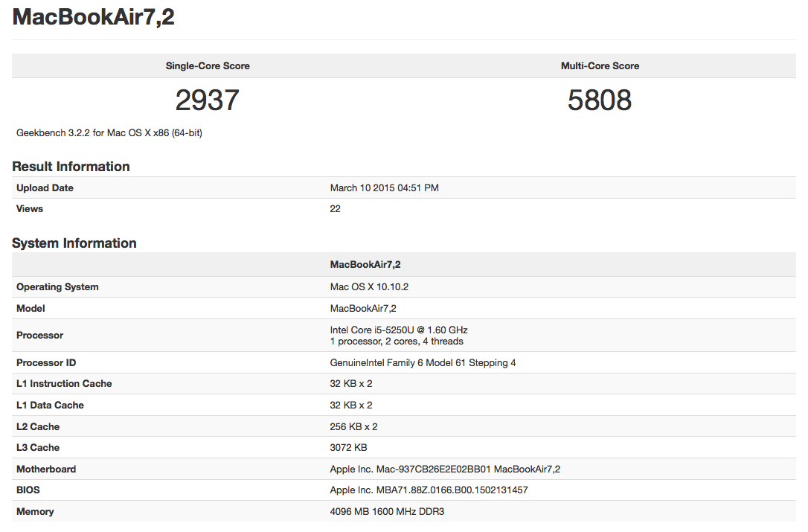Viewport: 808px width, 532px height.
Task: Select the single-core score value 2937
Action: [x=208, y=100]
